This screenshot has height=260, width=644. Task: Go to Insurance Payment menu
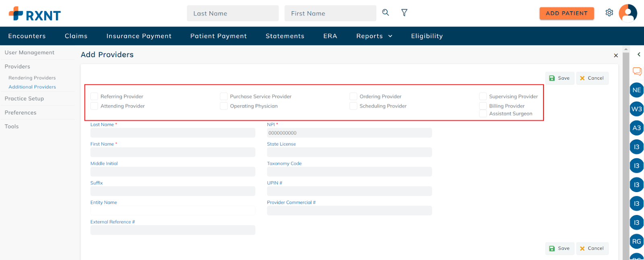[139, 36]
